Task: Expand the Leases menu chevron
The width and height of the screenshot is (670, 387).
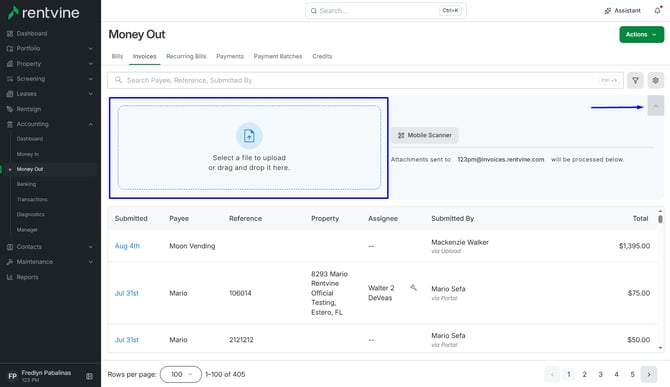Action: [91, 94]
